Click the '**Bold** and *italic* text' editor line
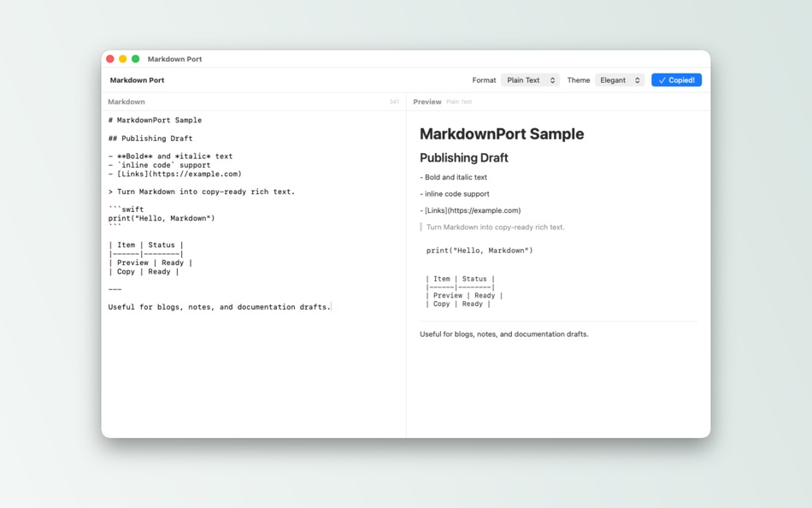This screenshot has height=508, width=812. point(170,156)
